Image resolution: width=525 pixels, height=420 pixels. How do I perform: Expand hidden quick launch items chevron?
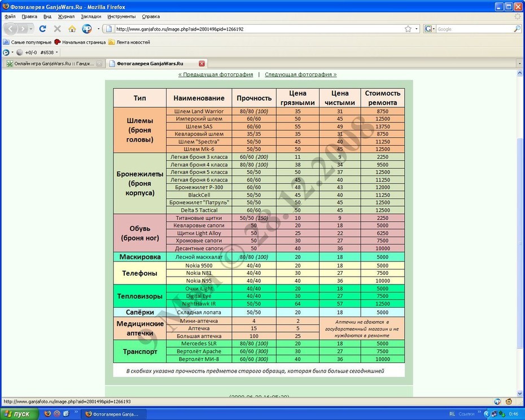click(76, 412)
